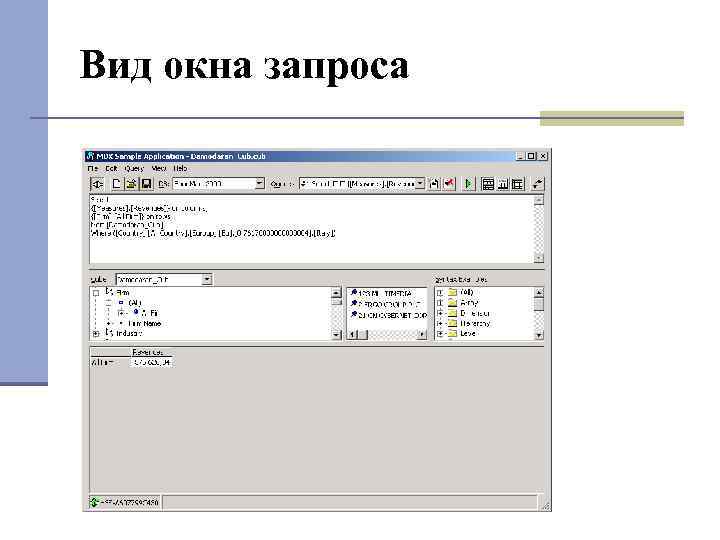This screenshot has width=720, height=540.
Task: Click the Where clause line in query text
Action: [x=213, y=234]
